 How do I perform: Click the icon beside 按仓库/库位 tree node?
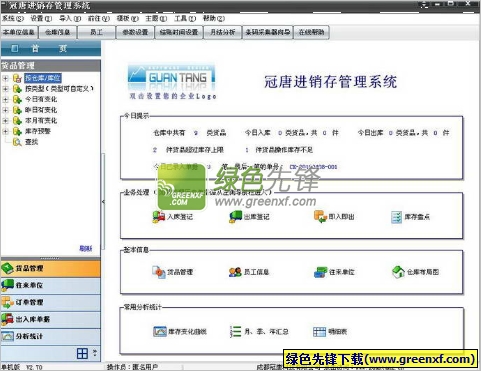pyautogui.click(x=17, y=78)
